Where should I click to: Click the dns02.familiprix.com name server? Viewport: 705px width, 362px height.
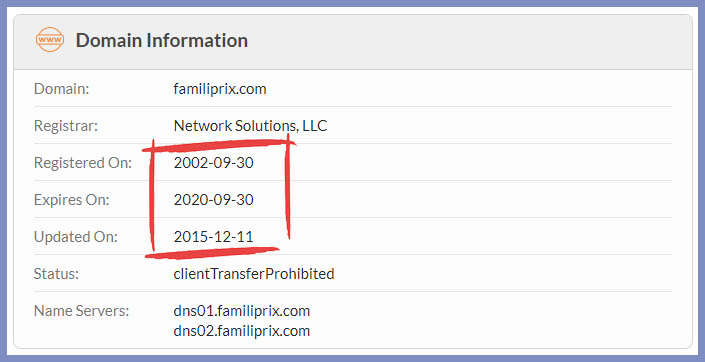click(242, 331)
